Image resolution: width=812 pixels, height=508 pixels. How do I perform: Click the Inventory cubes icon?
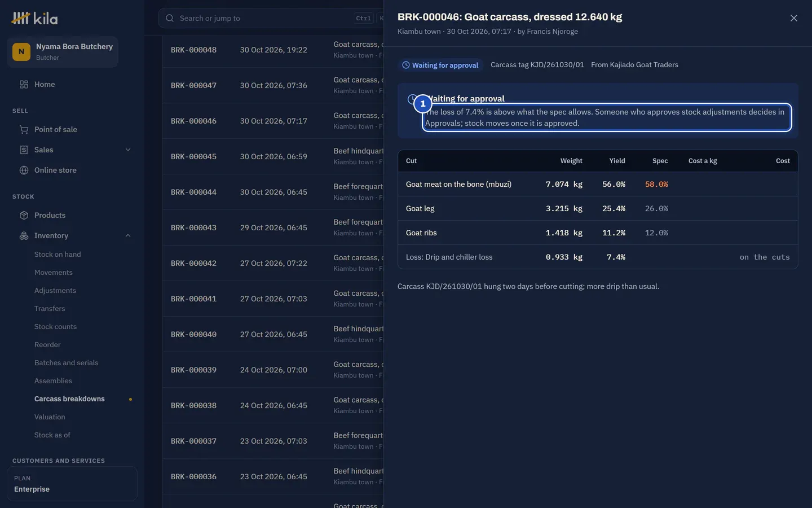coord(24,235)
